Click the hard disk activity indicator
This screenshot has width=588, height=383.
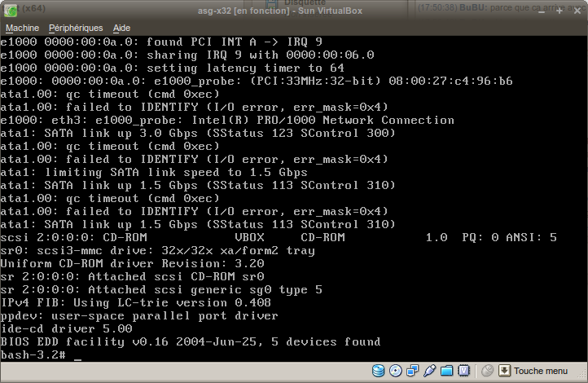coord(379,371)
